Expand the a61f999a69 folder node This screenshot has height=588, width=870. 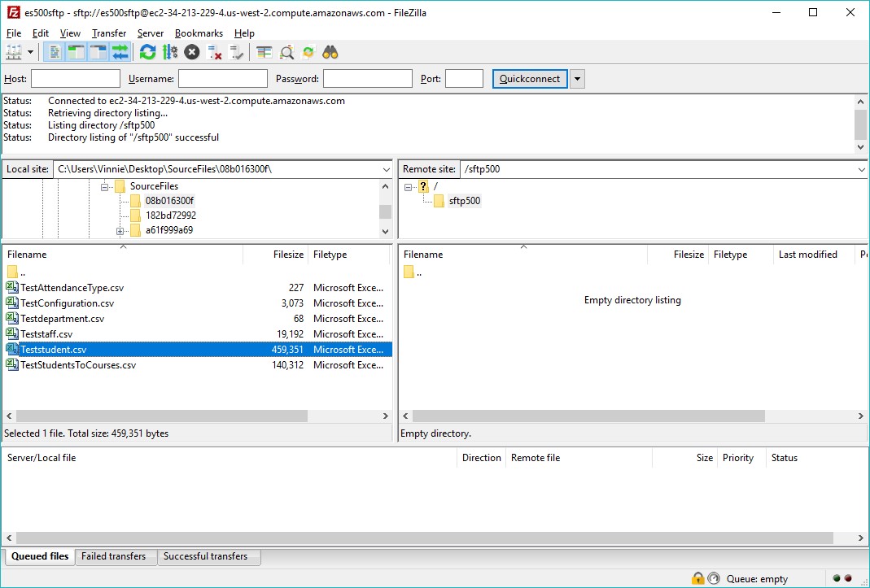[x=120, y=231]
